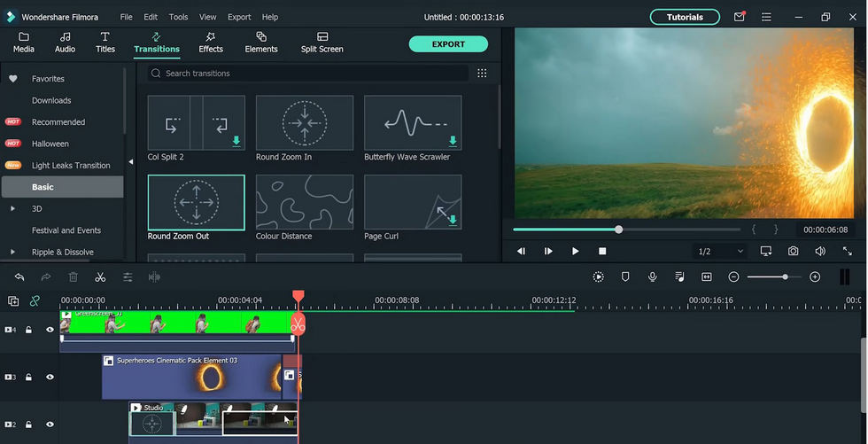Open grid view options beside search
This screenshot has width=868, height=444.
[x=482, y=74]
